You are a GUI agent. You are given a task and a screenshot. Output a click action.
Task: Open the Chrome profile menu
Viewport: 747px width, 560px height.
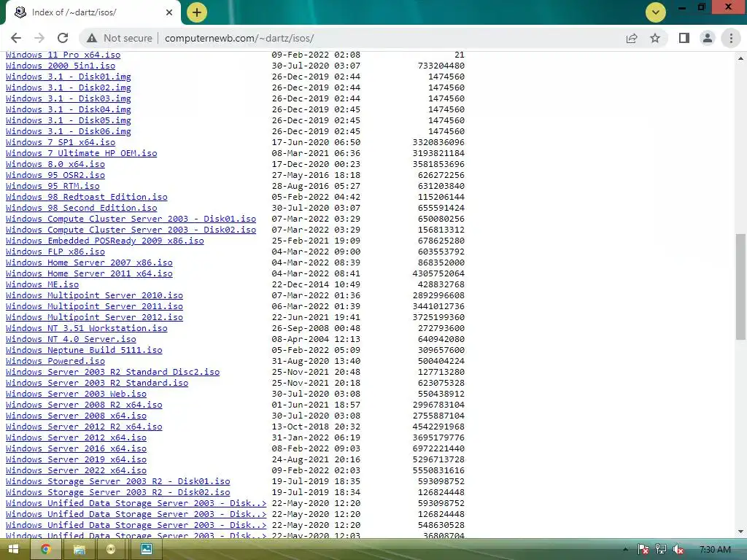point(708,38)
